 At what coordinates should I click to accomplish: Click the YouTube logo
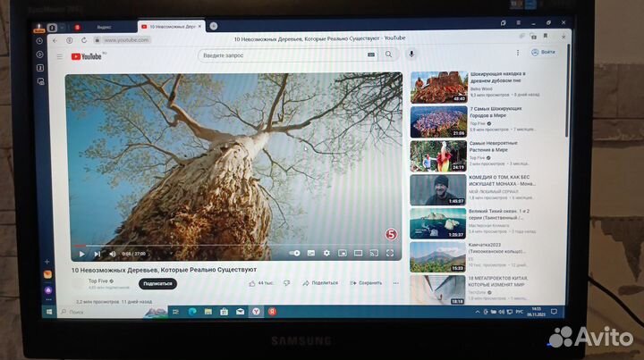[x=87, y=56]
